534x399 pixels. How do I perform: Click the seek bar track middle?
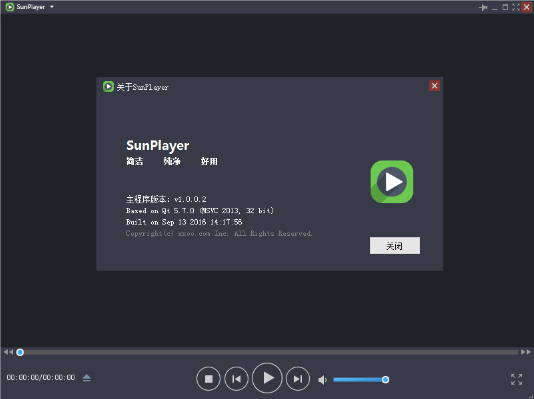click(x=269, y=352)
